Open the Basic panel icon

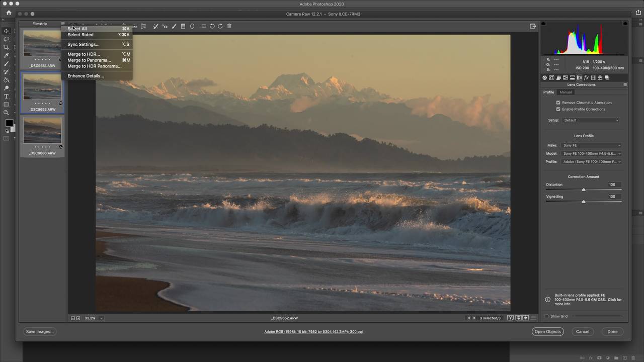(x=545, y=78)
